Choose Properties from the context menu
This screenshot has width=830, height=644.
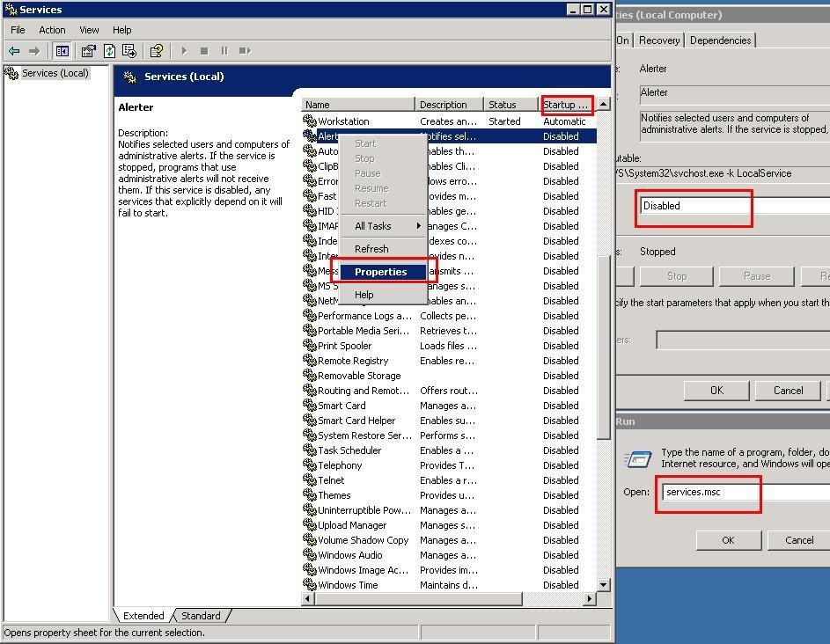(383, 272)
